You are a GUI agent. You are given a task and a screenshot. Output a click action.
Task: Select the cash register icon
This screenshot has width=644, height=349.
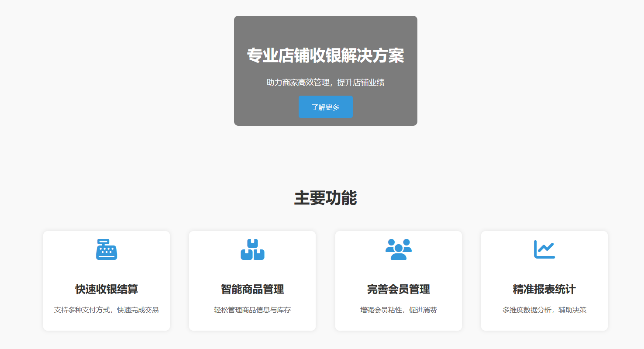click(107, 249)
